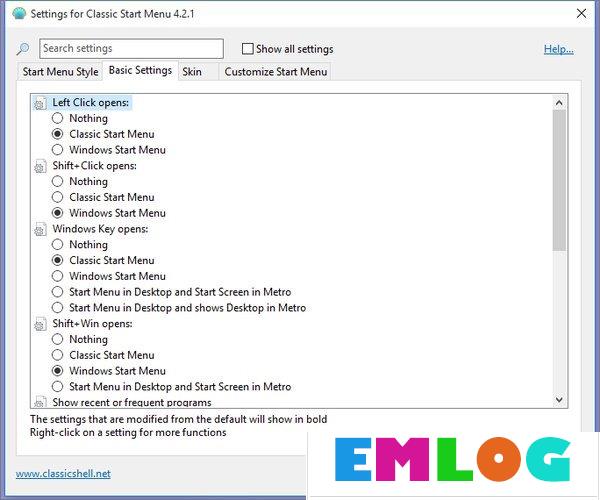Screen dimensions: 600x500
Task: Select Classic Start Menu under Shift+Win opens
Action: [57, 355]
